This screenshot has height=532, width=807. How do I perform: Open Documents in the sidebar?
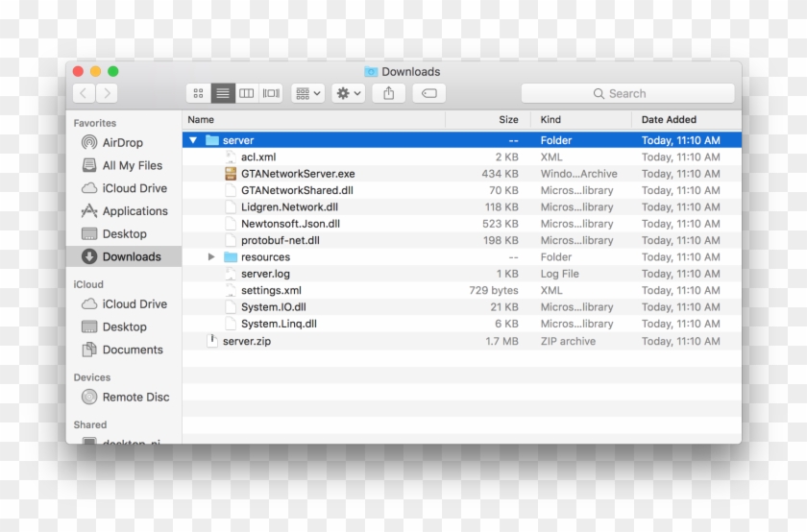click(122, 350)
